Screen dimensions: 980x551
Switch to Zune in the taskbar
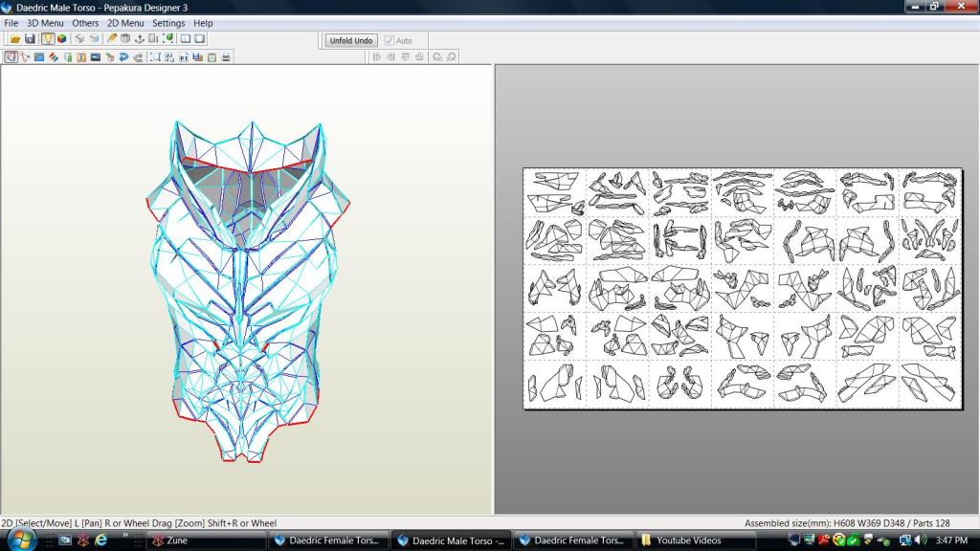[207, 540]
